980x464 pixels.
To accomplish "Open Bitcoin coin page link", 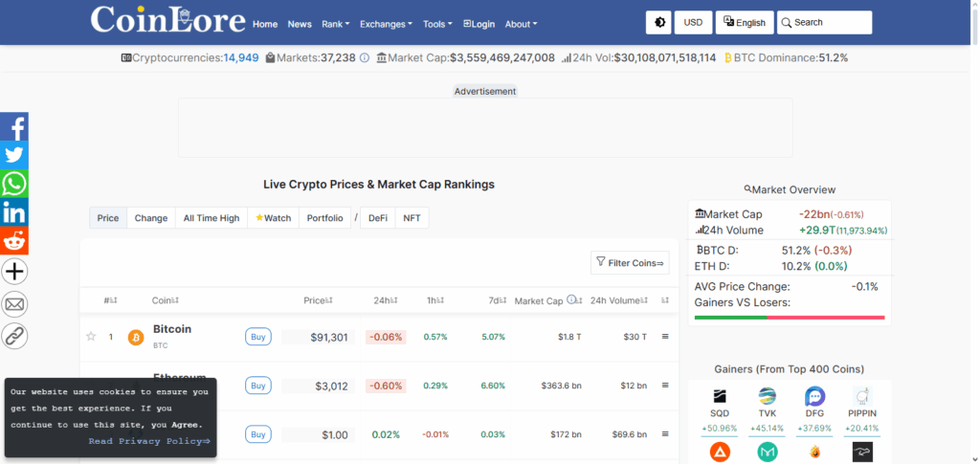I will (x=172, y=329).
